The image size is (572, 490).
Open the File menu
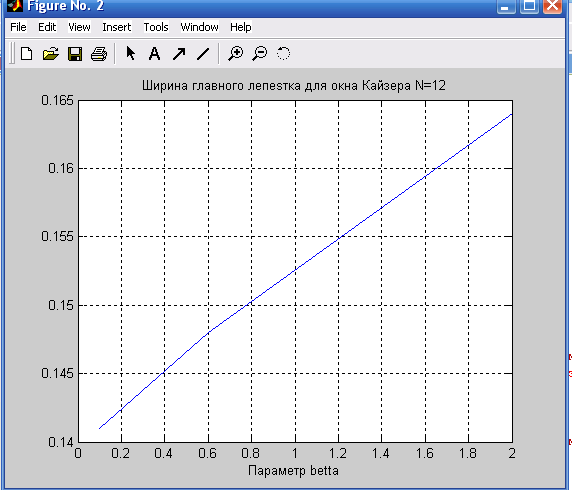coord(18,27)
